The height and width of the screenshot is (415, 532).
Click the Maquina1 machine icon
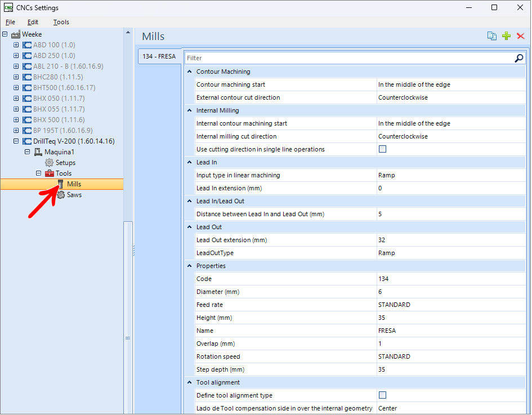(x=38, y=152)
